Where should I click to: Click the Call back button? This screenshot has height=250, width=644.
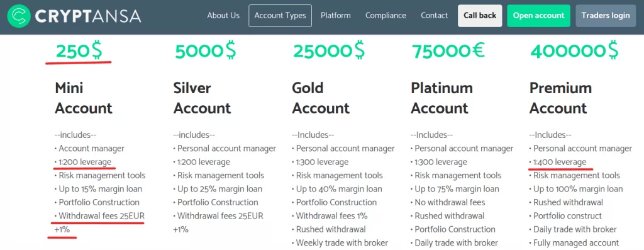click(480, 16)
